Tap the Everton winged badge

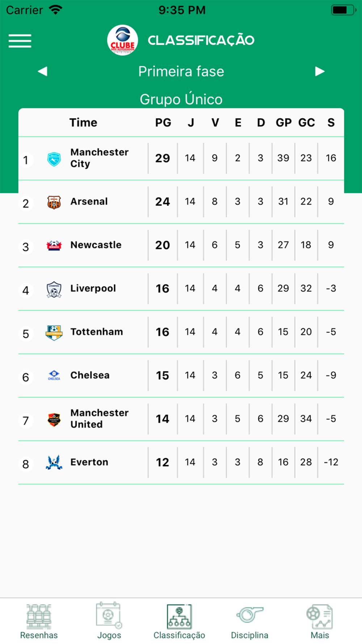pyautogui.click(x=54, y=463)
